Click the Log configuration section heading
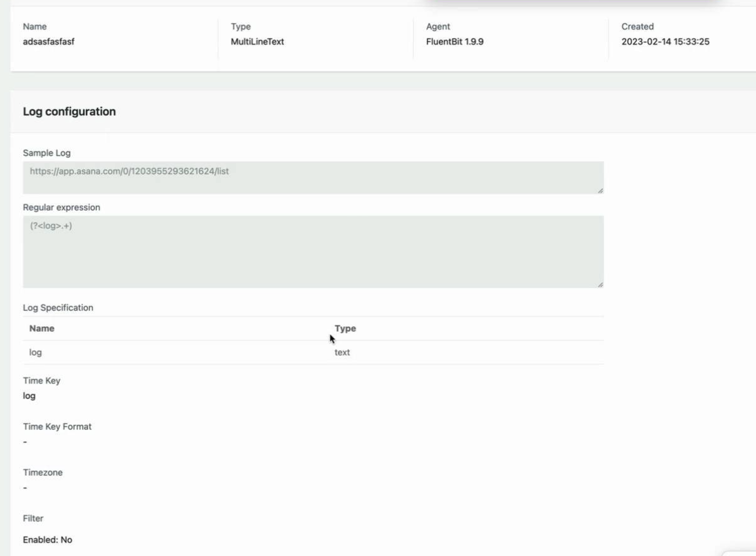The height and width of the screenshot is (556, 756). (69, 111)
